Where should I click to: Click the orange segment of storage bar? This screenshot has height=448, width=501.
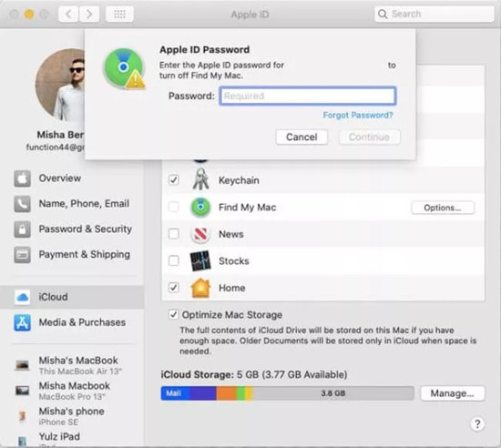[x=226, y=393]
